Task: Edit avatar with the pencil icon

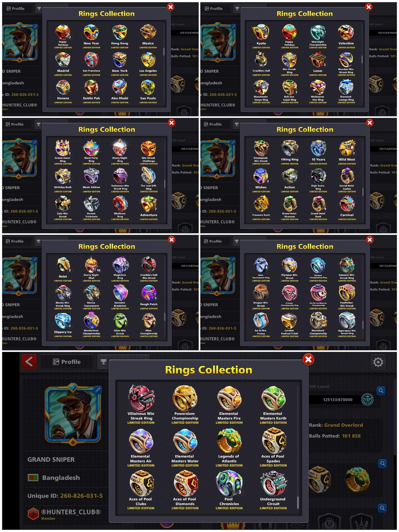Action: coord(97,390)
